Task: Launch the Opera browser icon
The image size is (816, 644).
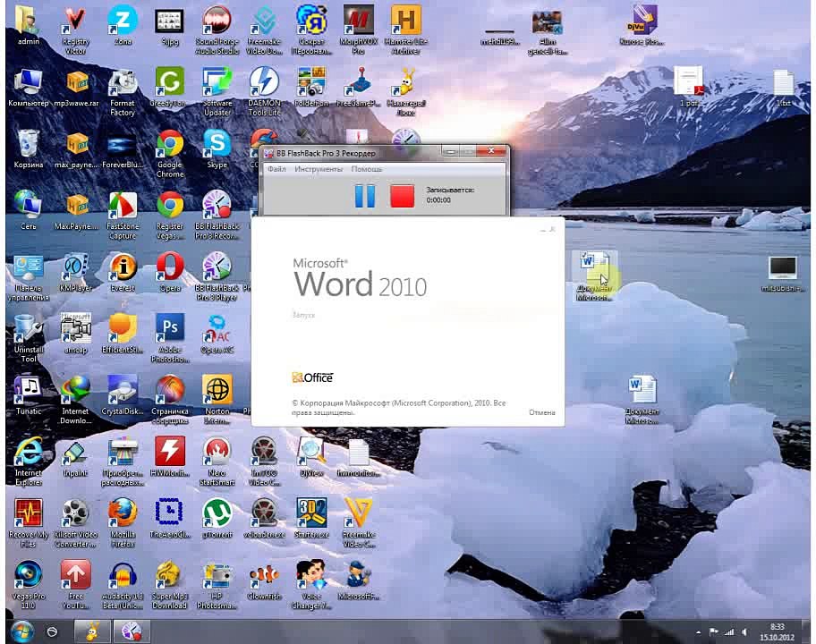Action: point(170,272)
